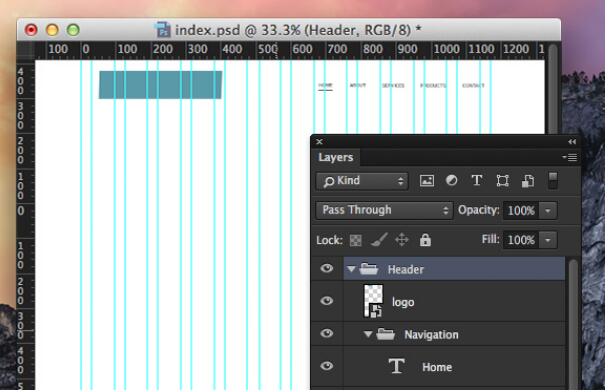This screenshot has width=609, height=392.
Task: Filter layers by type layer kind
Action: pyautogui.click(x=477, y=180)
